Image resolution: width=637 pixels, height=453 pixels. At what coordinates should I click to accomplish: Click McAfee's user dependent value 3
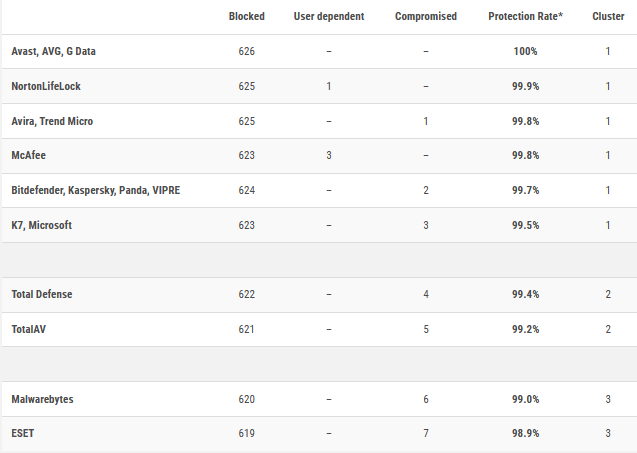point(329,156)
